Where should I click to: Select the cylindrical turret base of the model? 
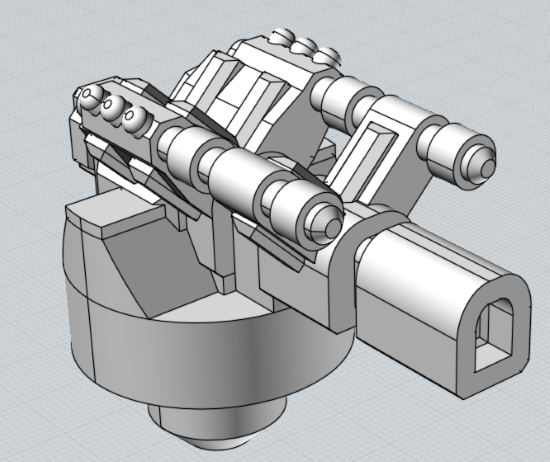click(210, 354)
